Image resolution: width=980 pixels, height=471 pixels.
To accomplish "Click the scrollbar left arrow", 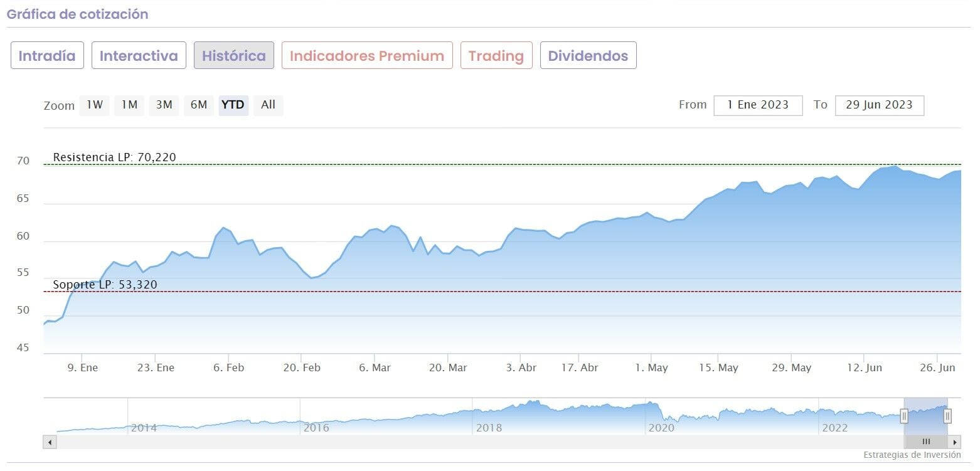I will click(x=50, y=442).
